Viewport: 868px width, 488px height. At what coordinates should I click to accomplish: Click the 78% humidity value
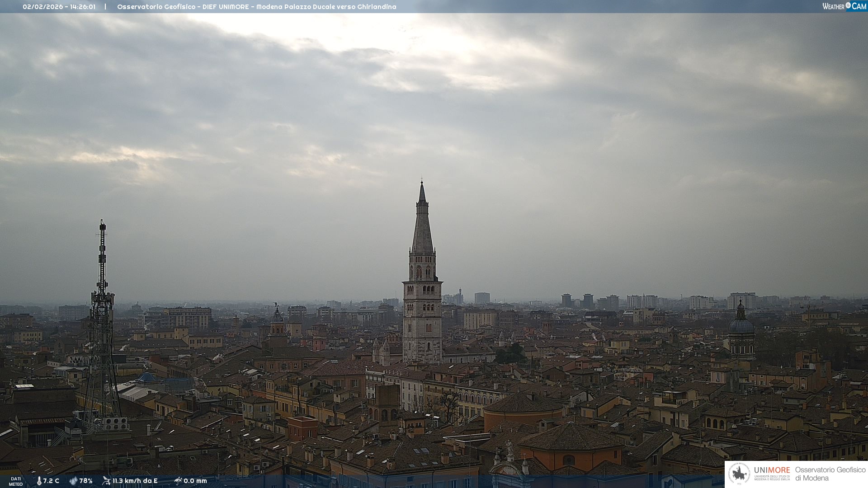(86, 481)
